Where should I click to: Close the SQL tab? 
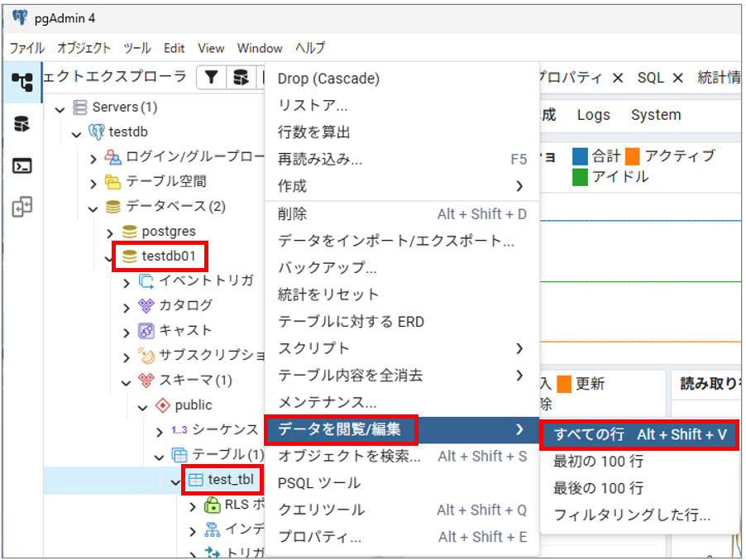click(x=678, y=78)
